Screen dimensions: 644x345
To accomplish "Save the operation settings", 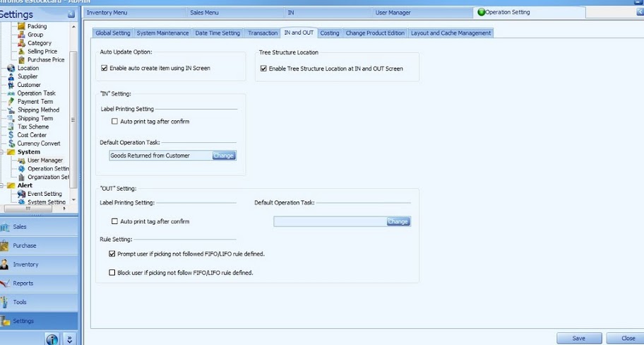I will click(x=579, y=339).
